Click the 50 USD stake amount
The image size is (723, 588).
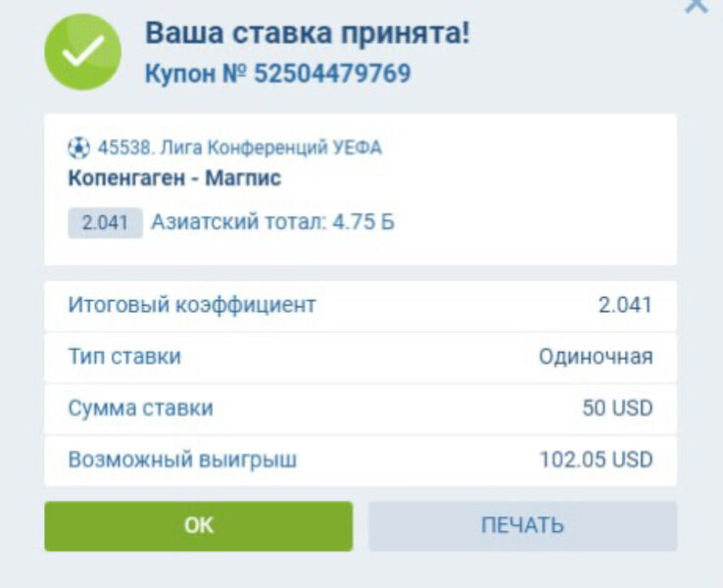click(x=617, y=409)
